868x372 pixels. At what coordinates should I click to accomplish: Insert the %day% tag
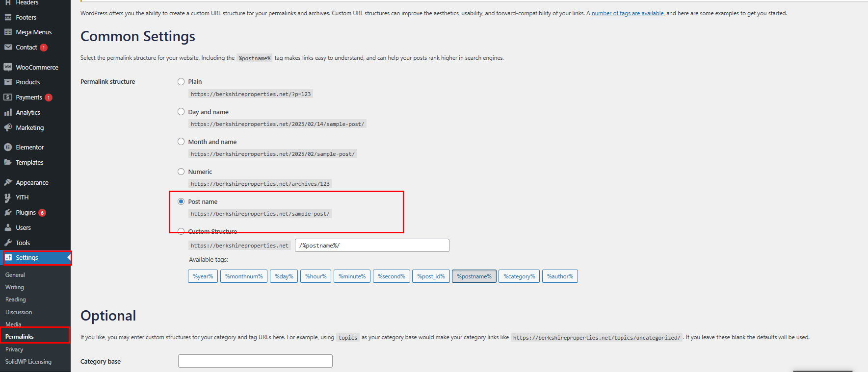coord(284,276)
